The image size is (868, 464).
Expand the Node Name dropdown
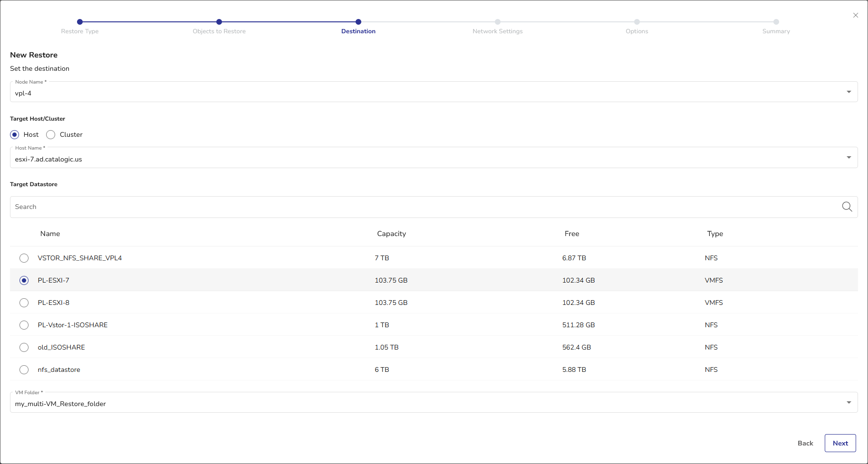pyautogui.click(x=849, y=92)
